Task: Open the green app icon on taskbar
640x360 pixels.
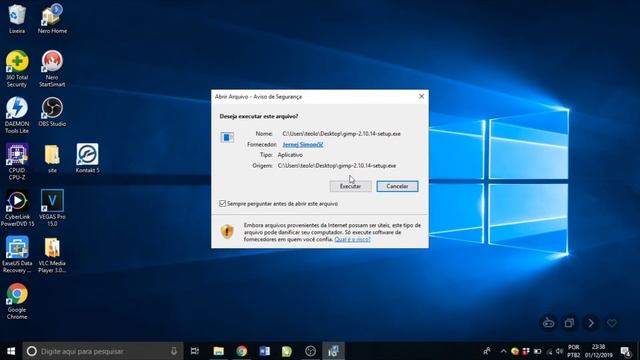Action: [287, 351]
